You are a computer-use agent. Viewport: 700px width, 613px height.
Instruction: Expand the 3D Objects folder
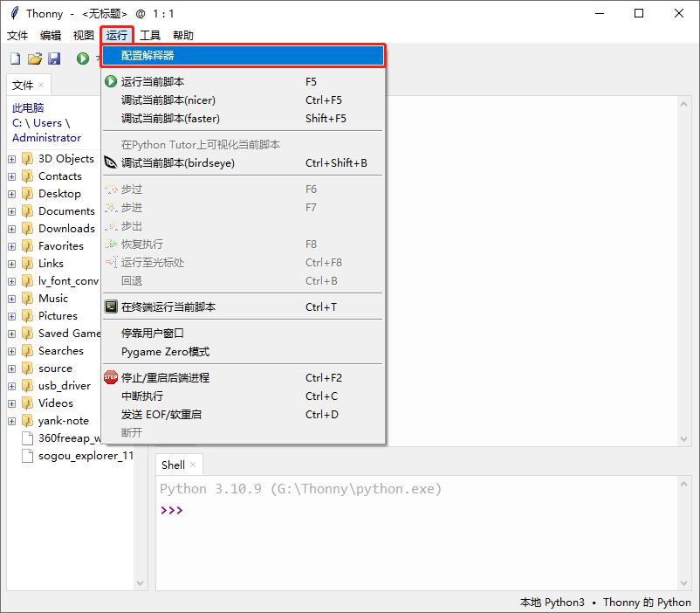[12, 159]
